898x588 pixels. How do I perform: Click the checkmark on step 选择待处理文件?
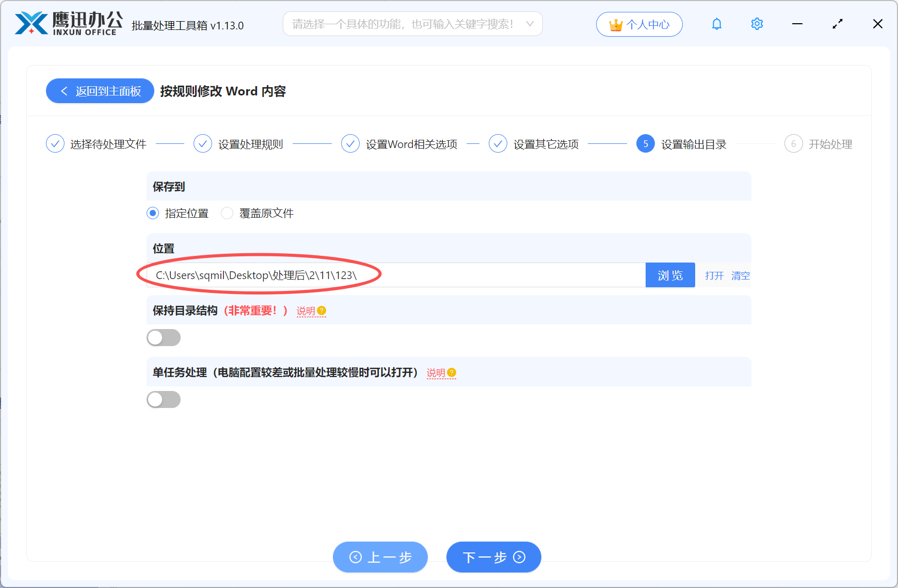click(55, 143)
